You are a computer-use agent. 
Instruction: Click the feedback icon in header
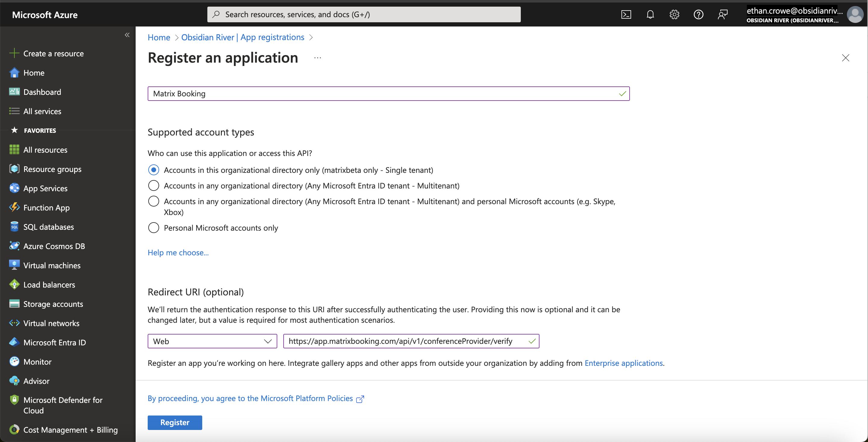pyautogui.click(x=722, y=14)
